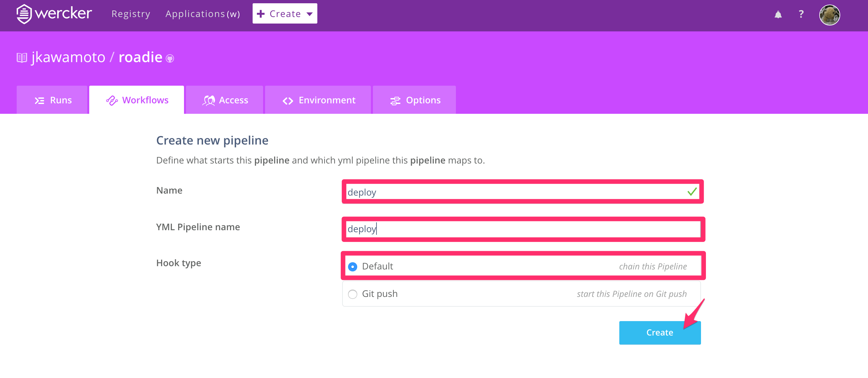Select the Git push radio button
Viewport: 868px width, 378px height.
(x=352, y=294)
